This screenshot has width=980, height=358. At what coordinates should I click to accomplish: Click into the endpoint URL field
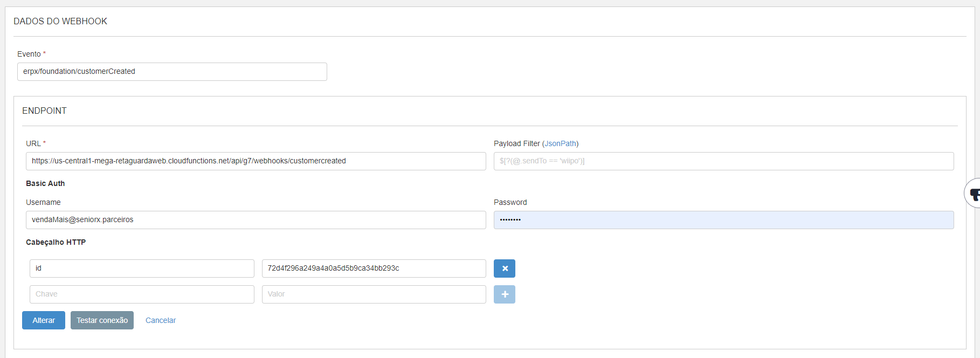click(256, 161)
